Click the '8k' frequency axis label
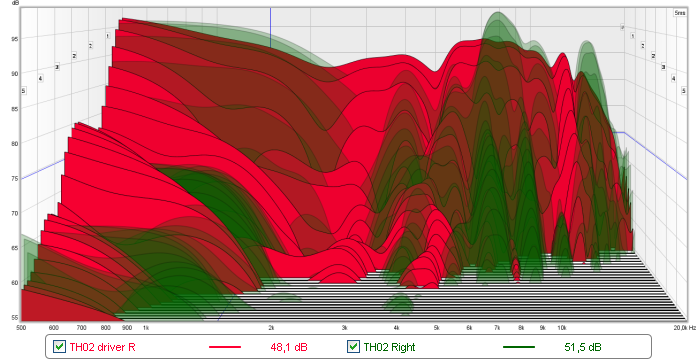Image resolution: width=697 pixels, height=360 pixels. pos(521,328)
